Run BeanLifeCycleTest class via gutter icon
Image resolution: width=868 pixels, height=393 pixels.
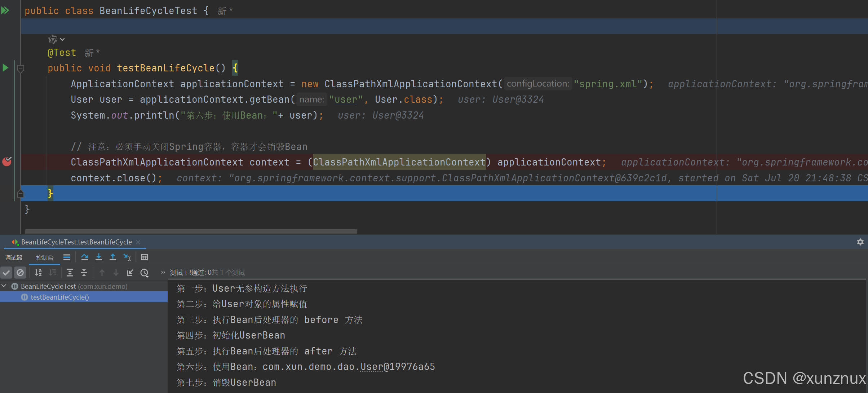pos(5,10)
